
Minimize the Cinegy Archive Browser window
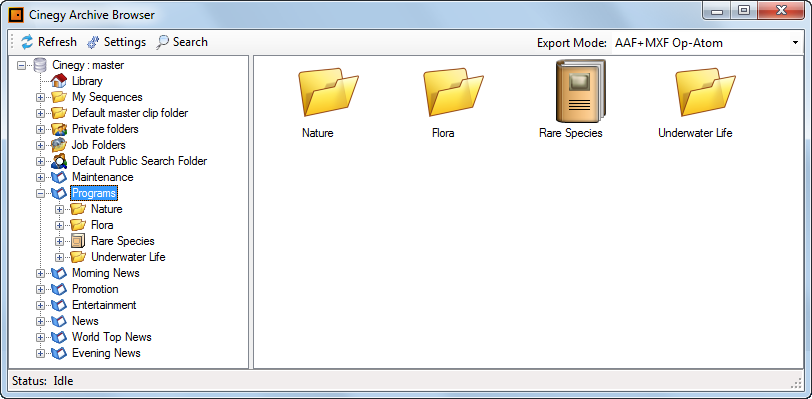point(717,11)
